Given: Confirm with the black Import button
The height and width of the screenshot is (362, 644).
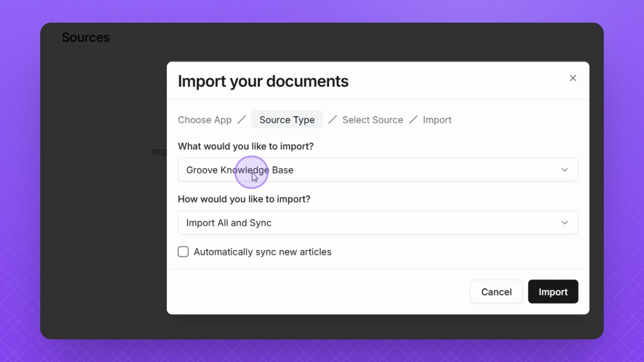Looking at the screenshot, I should click(553, 292).
